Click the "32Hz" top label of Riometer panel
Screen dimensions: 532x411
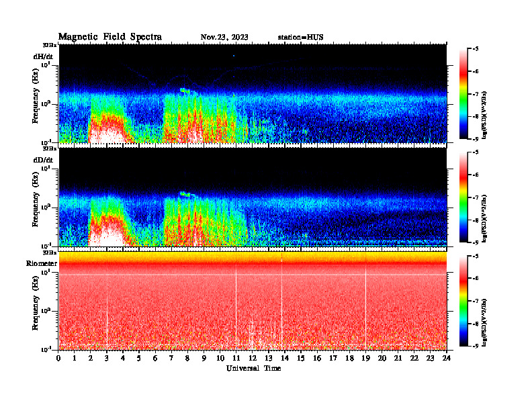(50, 253)
